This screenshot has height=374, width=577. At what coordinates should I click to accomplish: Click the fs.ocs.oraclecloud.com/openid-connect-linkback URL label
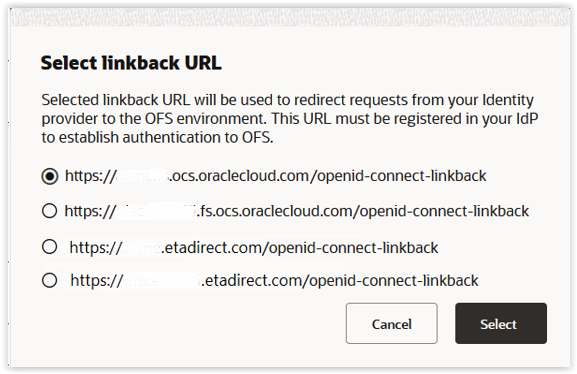pos(297,211)
